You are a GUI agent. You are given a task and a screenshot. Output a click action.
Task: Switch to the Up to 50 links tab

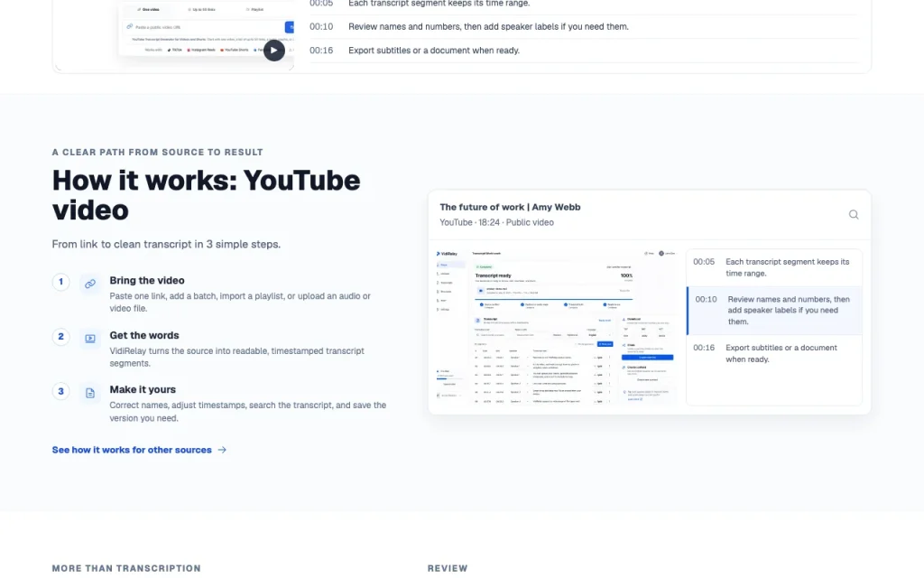201,9
